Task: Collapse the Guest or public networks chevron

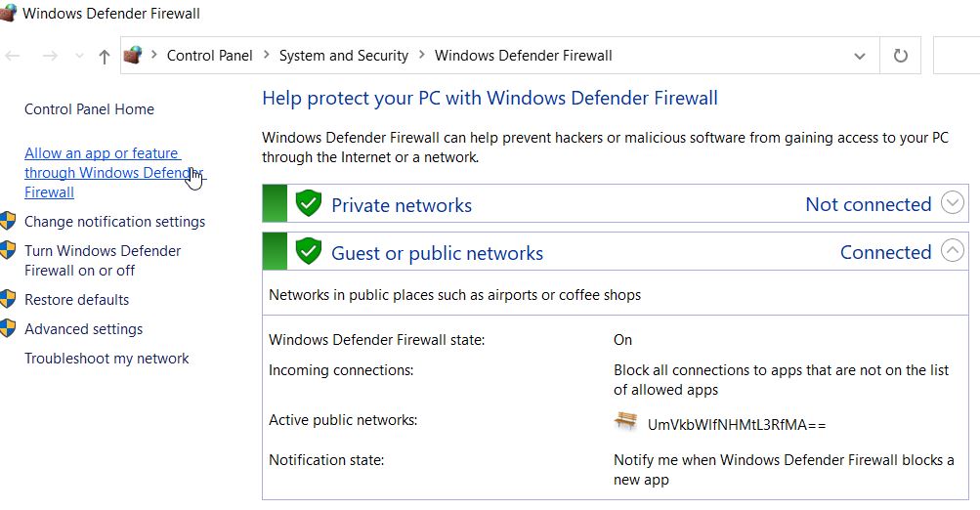Action: (953, 251)
